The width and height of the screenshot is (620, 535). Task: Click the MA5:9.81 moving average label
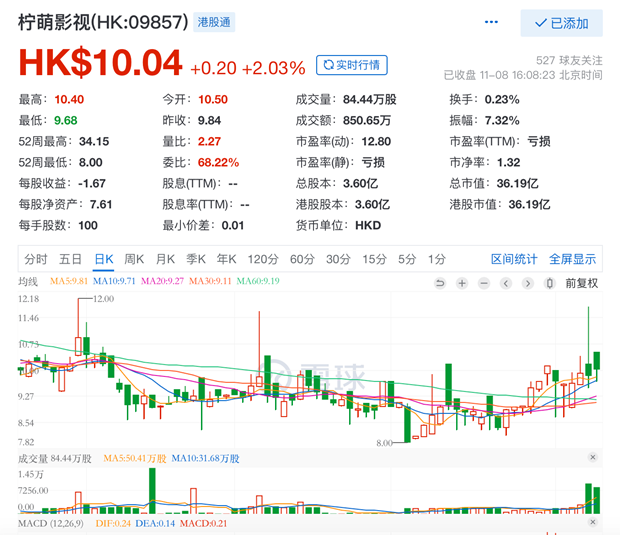[69, 281]
